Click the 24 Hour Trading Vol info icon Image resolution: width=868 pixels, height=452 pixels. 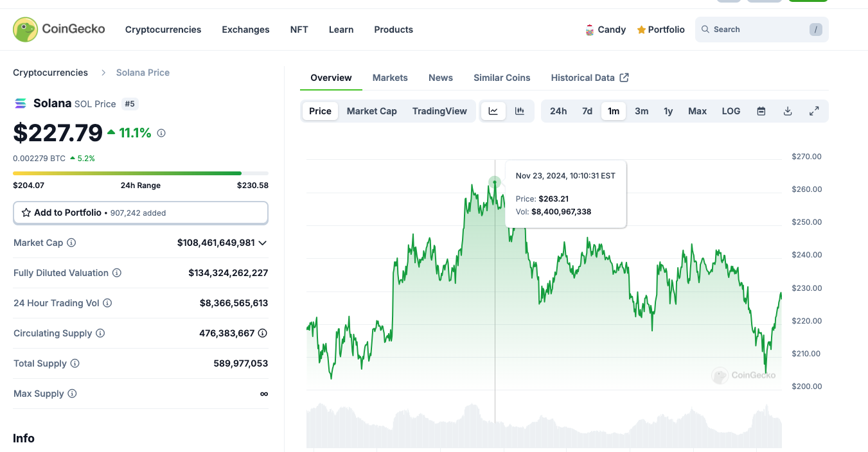107,303
